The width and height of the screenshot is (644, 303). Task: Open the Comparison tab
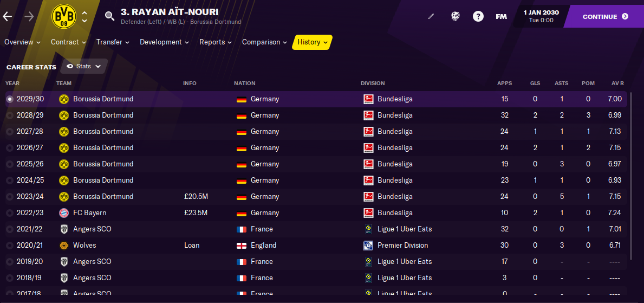(x=264, y=42)
